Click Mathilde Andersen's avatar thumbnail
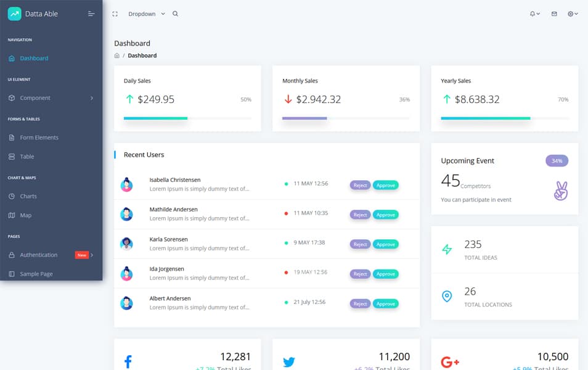 click(x=128, y=214)
